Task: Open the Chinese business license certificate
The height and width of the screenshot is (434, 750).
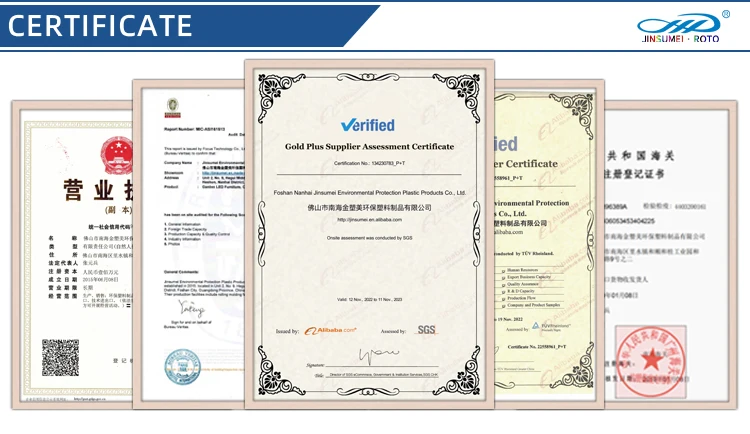Action: click(x=72, y=255)
